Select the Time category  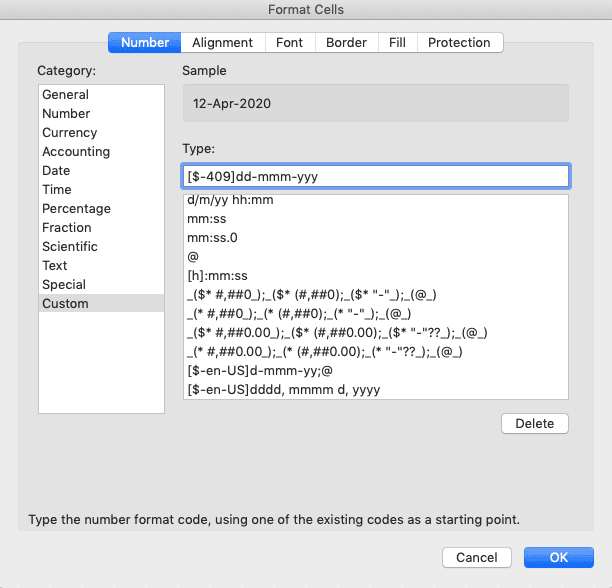pos(101,190)
